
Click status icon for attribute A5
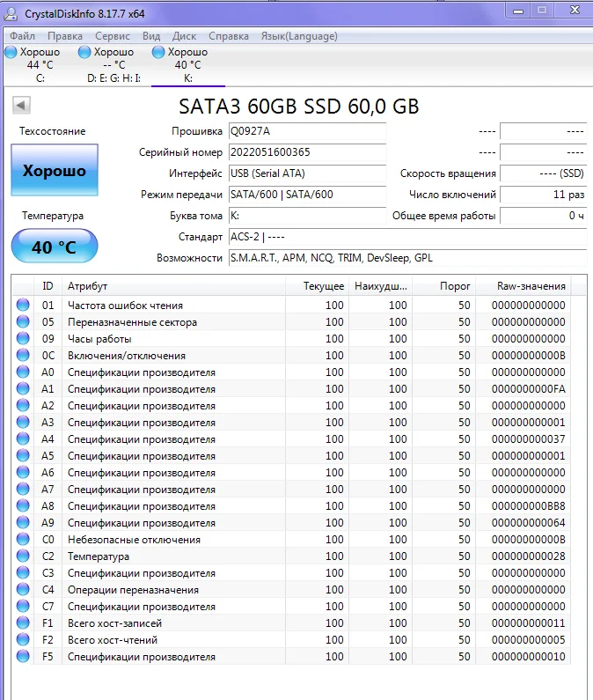23,456
